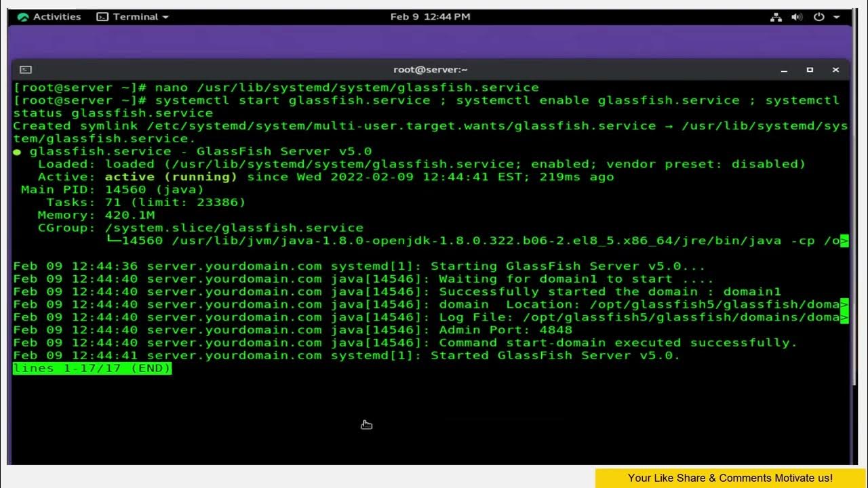The image size is (868, 488).
Task: Click 'GlassFish Server v5.0' in the service heading line
Action: [x=284, y=151]
